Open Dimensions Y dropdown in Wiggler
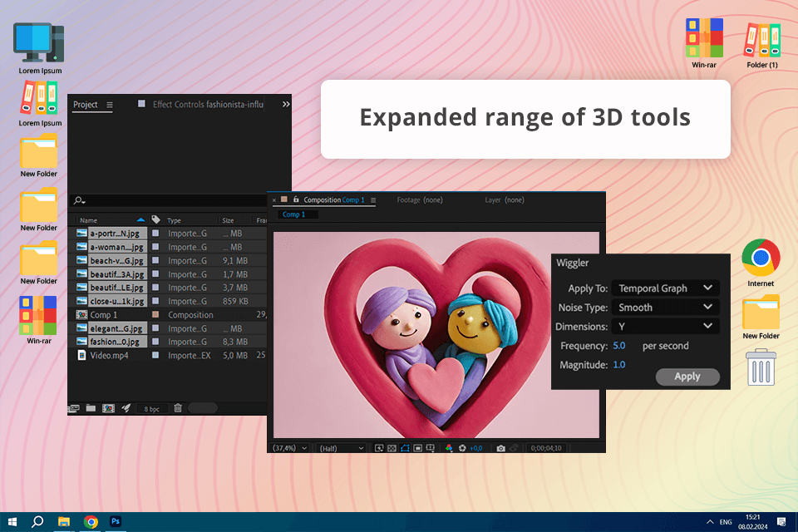 click(x=665, y=327)
